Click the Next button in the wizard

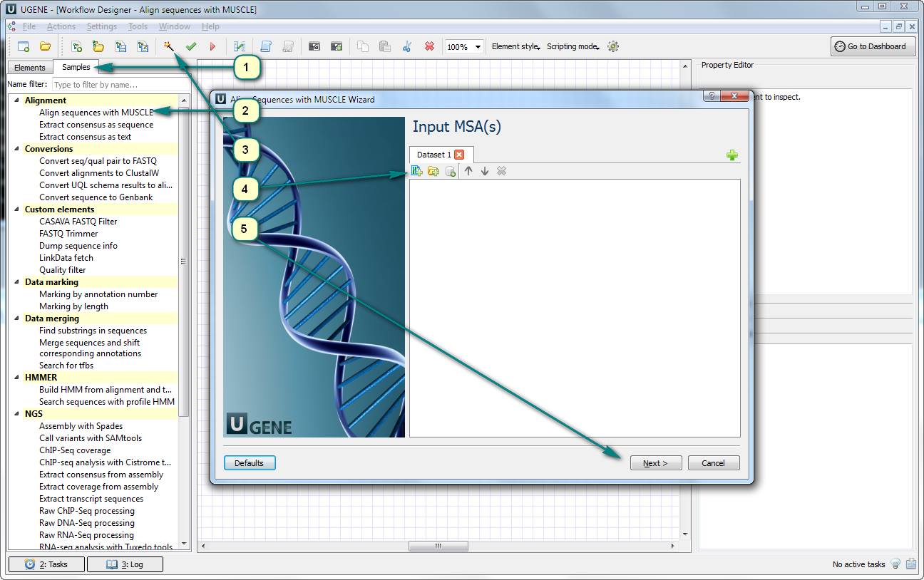click(x=655, y=462)
